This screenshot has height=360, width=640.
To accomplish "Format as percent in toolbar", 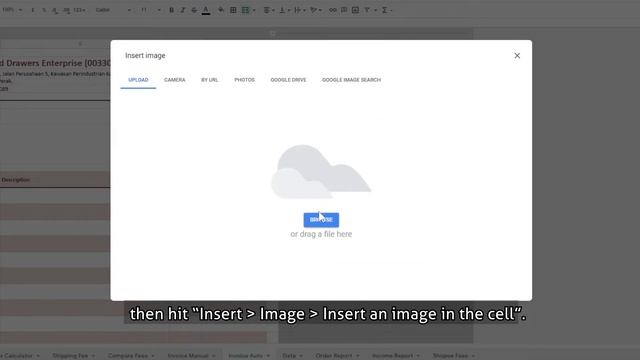I will click(44, 10).
